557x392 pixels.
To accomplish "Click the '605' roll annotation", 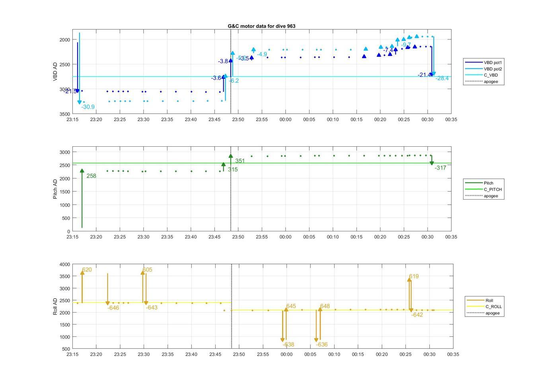I will pyautogui.click(x=147, y=270).
